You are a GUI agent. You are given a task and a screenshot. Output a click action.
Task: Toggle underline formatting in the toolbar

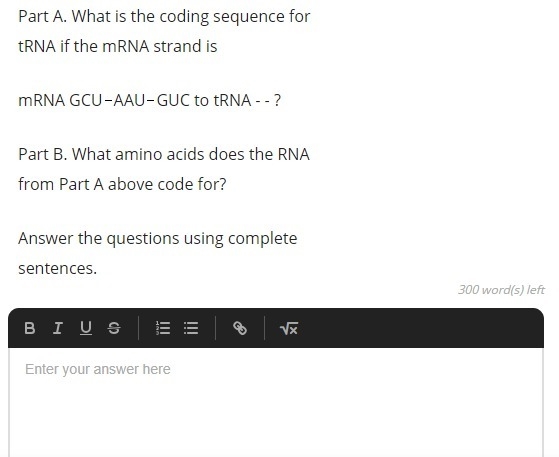tap(86, 328)
